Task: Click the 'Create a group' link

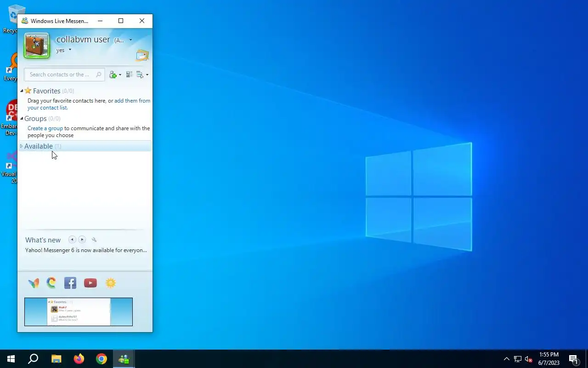Action: pyautogui.click(x=45, y=128)
